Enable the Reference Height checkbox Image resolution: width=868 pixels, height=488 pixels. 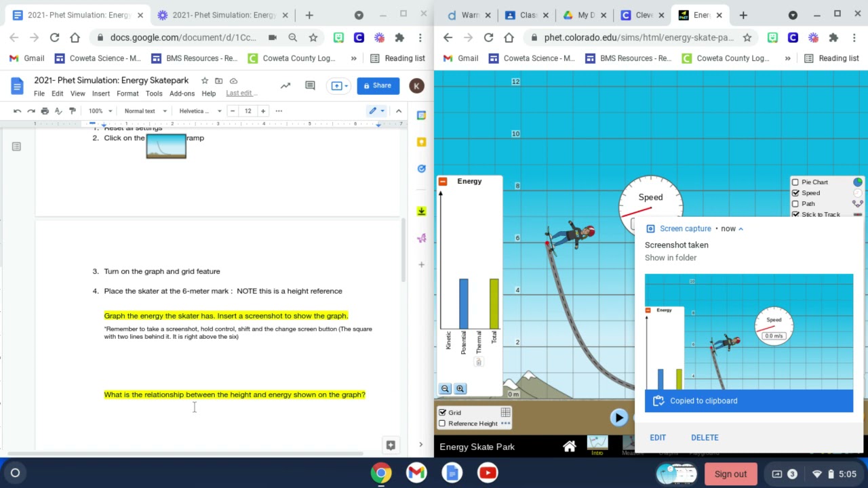(x=443, y=424)
